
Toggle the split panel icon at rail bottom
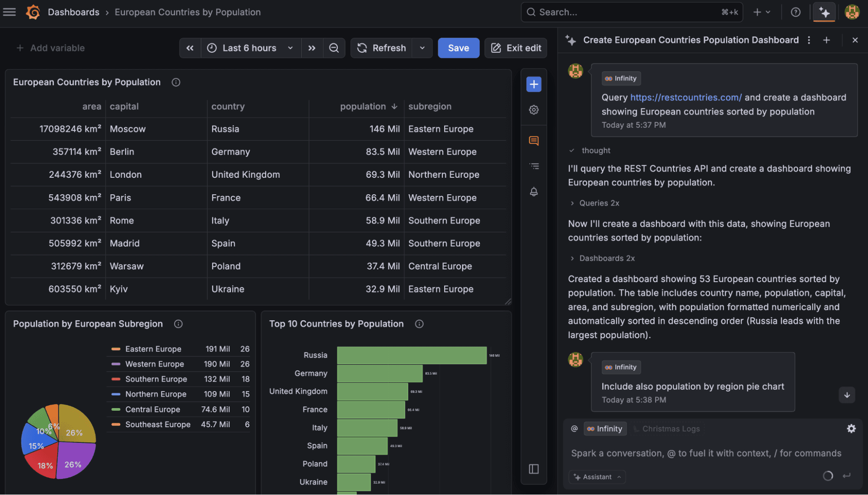(534, 469)
